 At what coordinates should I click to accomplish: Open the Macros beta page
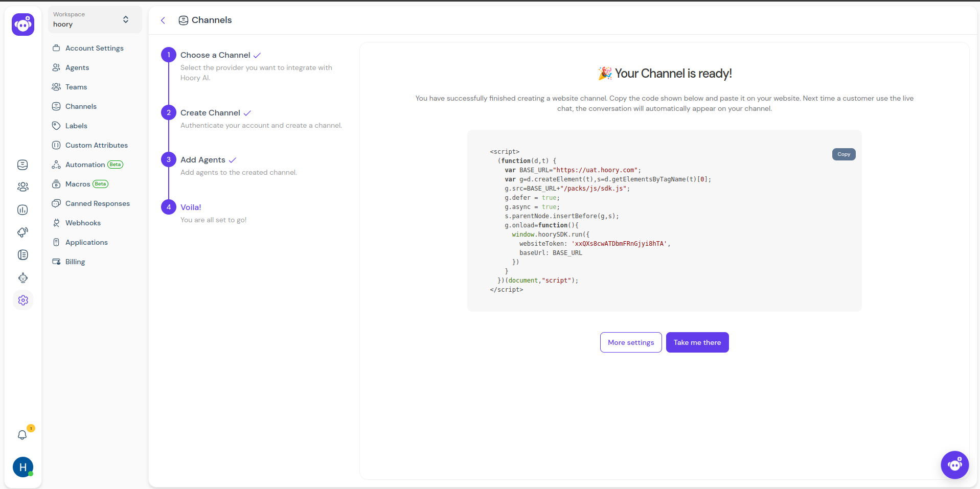click(x=78, y=184)
